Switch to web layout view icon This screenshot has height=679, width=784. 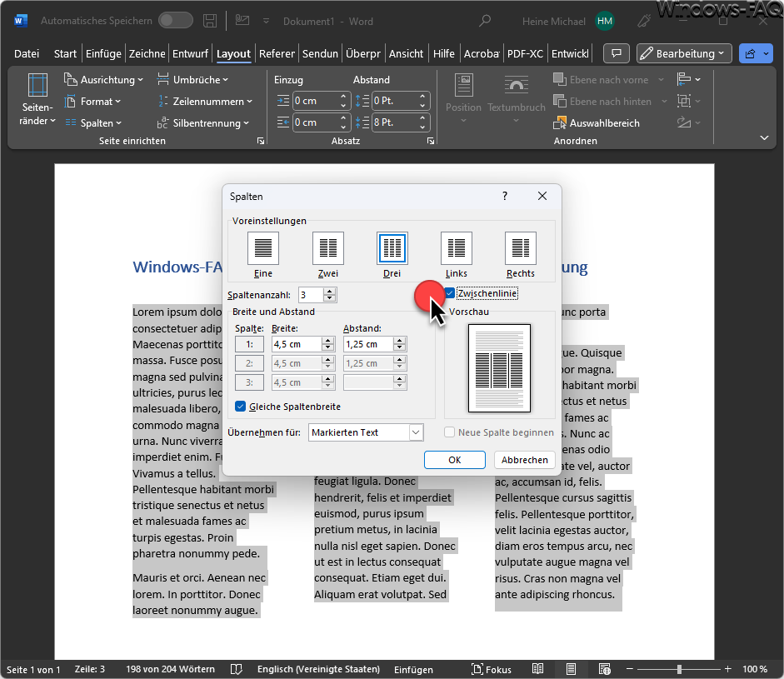tap(605, 669)
